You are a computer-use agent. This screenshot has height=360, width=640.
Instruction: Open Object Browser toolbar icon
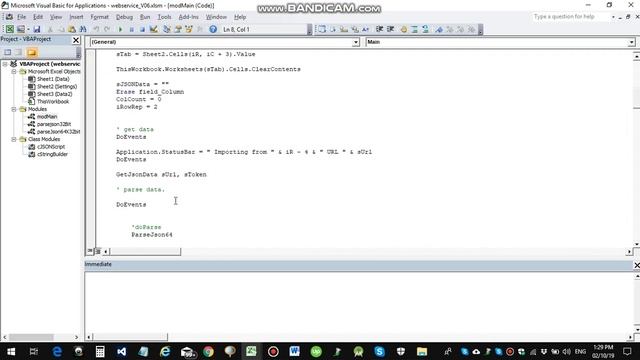pyautogui.click(x=189, y=29)
